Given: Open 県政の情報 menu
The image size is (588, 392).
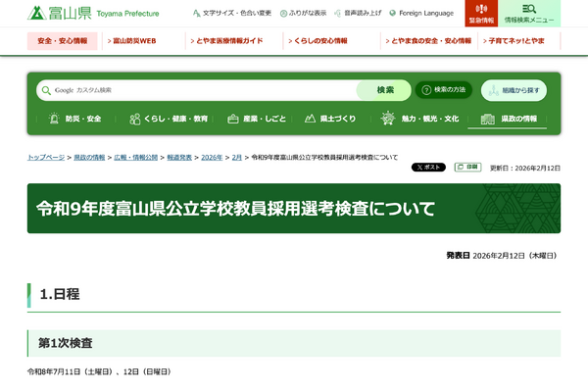Looking at the screenshot, I should (509, 119).
